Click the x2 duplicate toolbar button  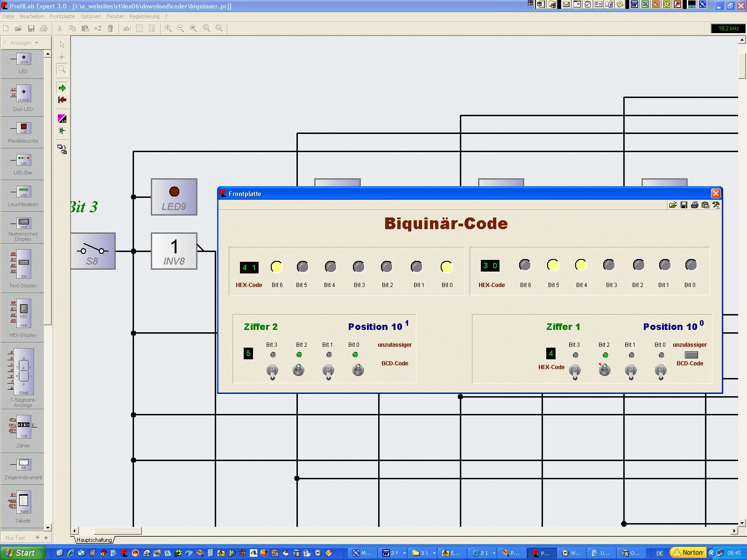(98, 28)
